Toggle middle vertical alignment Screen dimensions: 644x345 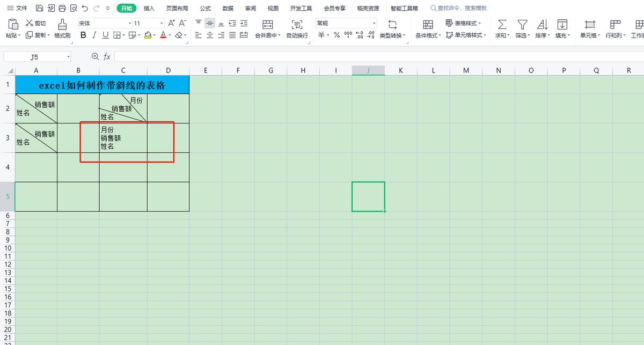[x=210, y=23]
